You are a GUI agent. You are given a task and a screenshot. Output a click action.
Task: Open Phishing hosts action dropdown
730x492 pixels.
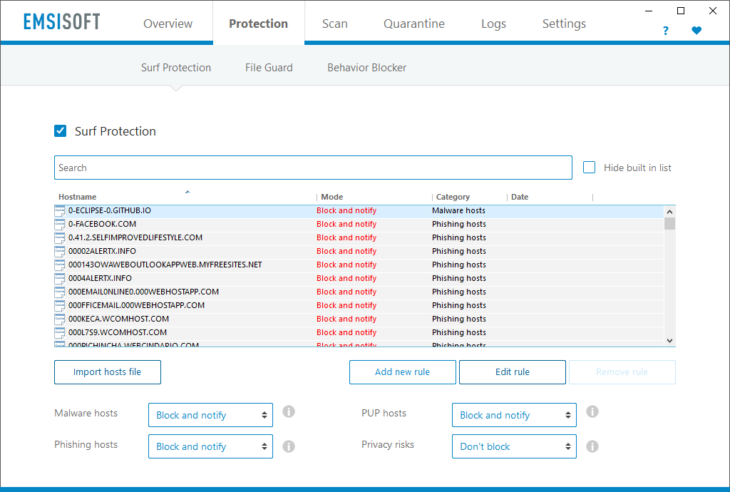tap(210, 446)
